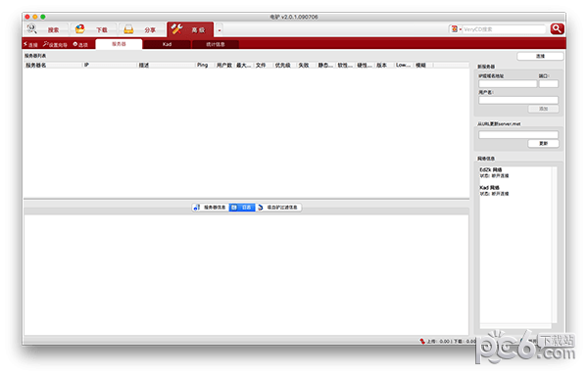Click the 添加 add server button
This screenshot has height=376, width=588.
point(543,109)
